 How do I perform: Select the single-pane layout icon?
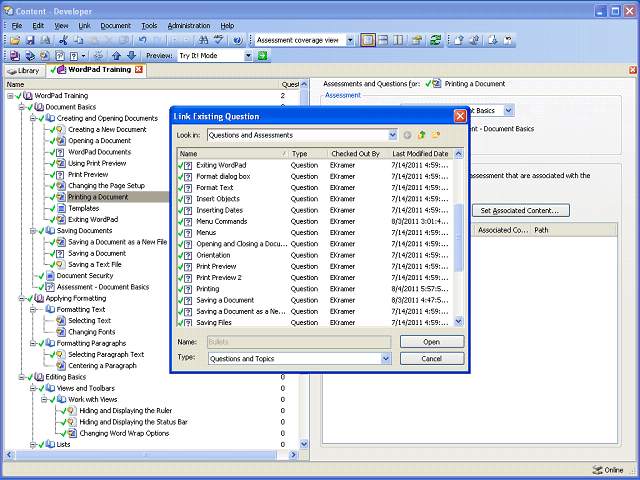coord(368,40)
